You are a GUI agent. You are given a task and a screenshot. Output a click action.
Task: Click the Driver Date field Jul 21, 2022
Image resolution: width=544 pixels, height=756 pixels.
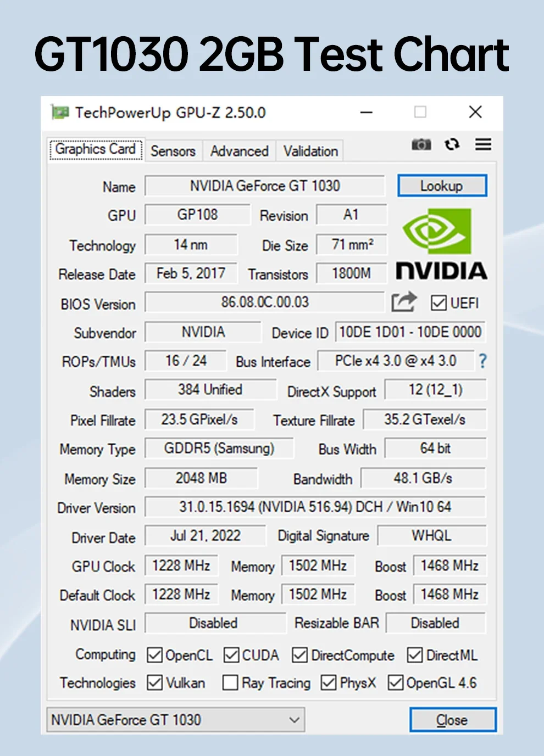click(x=205, y=536)
